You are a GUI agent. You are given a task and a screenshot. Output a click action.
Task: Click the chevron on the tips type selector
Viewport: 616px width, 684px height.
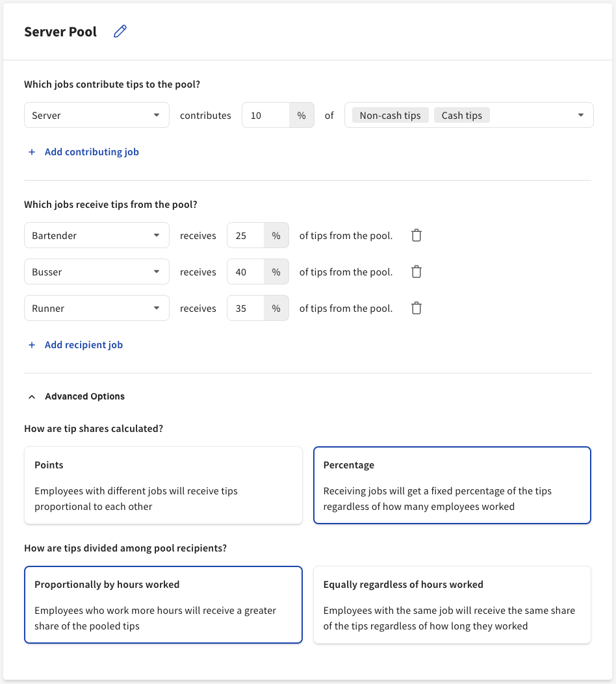[580, 115]
